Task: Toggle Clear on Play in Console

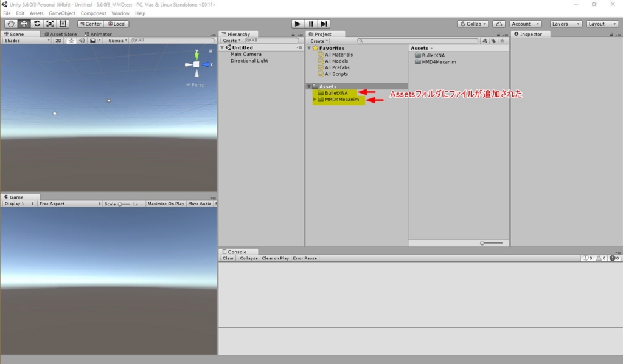Action: point(276,258)
